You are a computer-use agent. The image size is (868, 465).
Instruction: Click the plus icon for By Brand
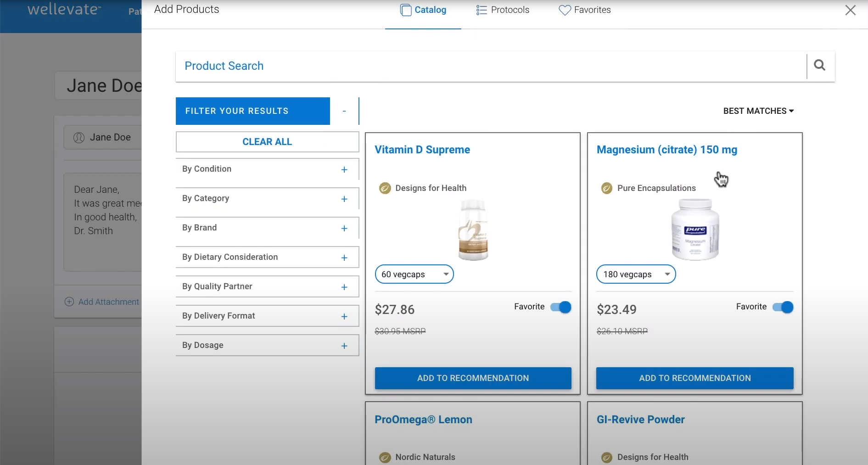pyautogui.click(x=344, y=229)
